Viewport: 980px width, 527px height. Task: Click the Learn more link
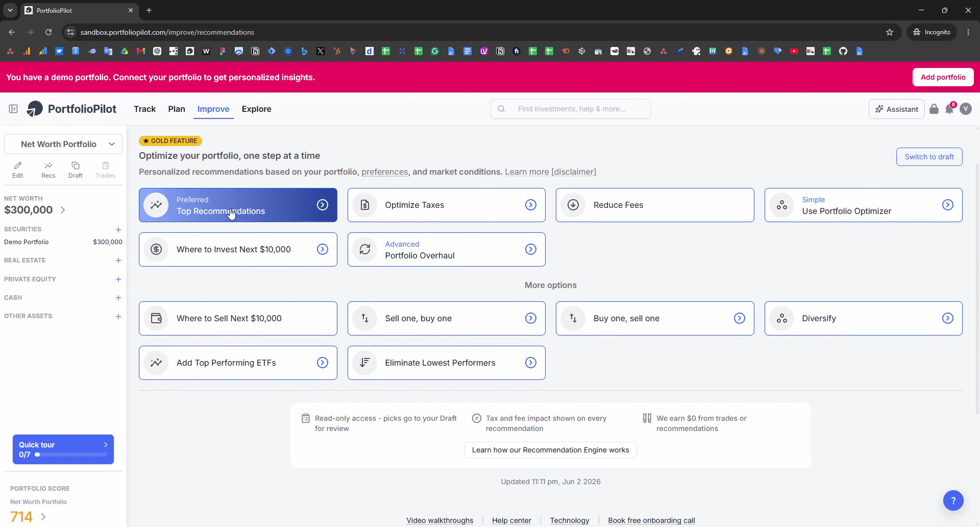527,172
